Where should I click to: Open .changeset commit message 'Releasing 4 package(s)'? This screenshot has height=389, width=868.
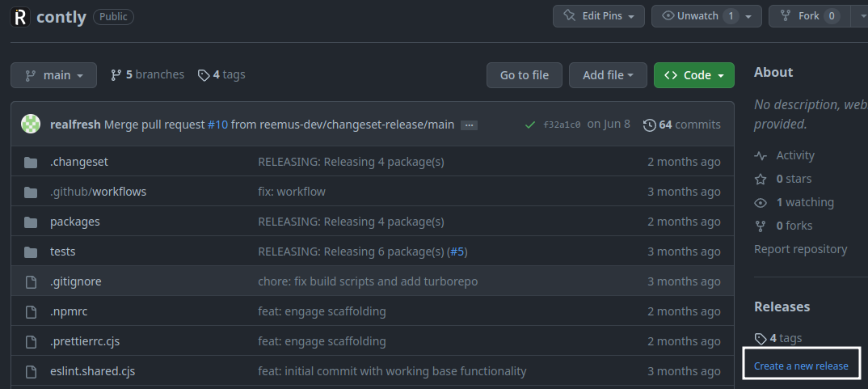point(351,162)
